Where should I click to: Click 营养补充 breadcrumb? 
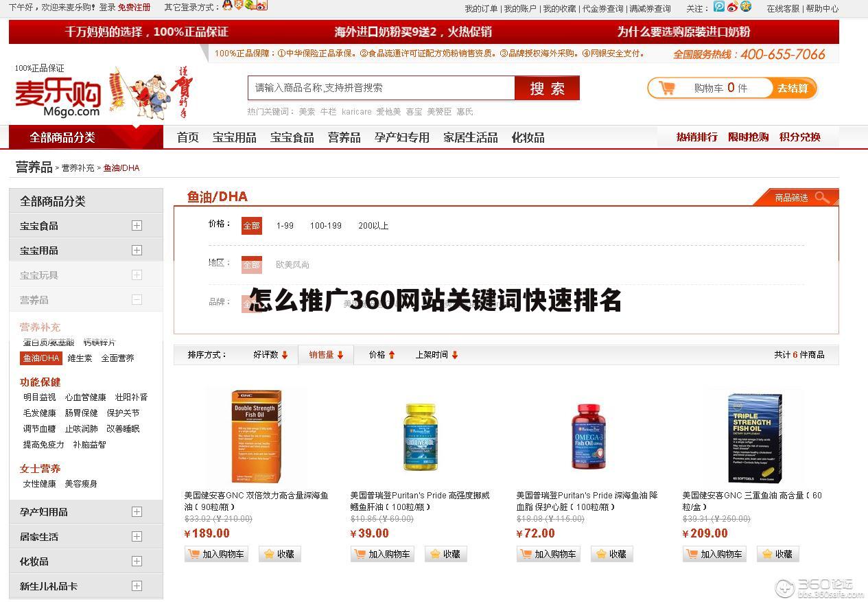(x=78, y=168)
